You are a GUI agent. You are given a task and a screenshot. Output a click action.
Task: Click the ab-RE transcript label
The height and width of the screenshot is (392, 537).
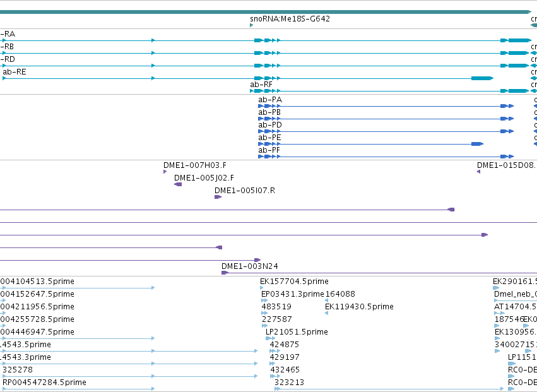click(15, 72)
